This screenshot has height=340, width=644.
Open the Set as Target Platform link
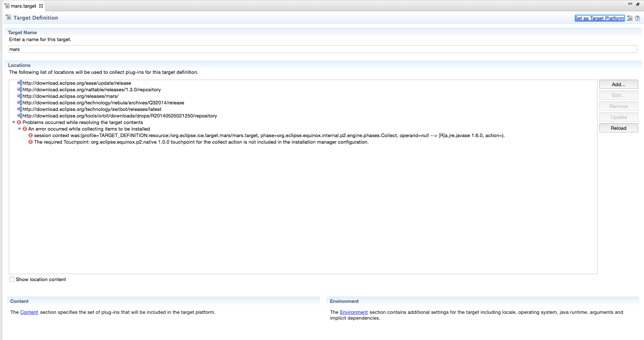[x=599, y=18]
